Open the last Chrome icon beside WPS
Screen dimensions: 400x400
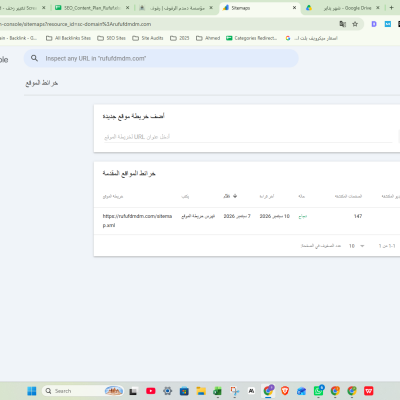coord(352,391)
